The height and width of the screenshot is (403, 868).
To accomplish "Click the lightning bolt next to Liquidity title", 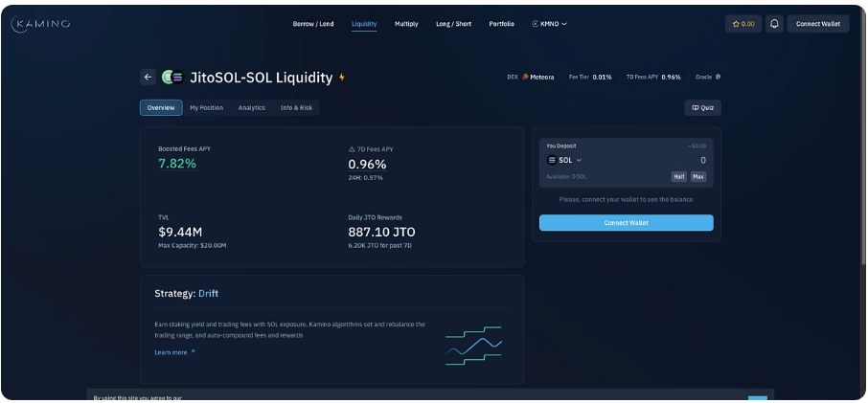I will 342,78.
